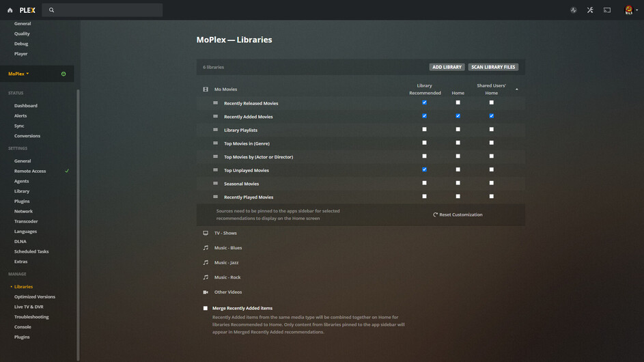This screenshot has width=644, height=362.
Task: Uncheck Library Recommended for Recently Released Movies
Action: coord(424,102)
